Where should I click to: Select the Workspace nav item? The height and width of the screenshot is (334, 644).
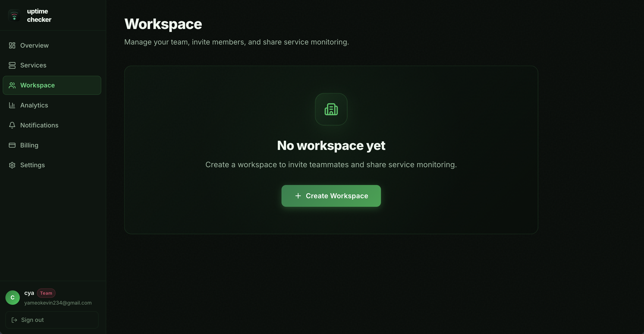52,85
